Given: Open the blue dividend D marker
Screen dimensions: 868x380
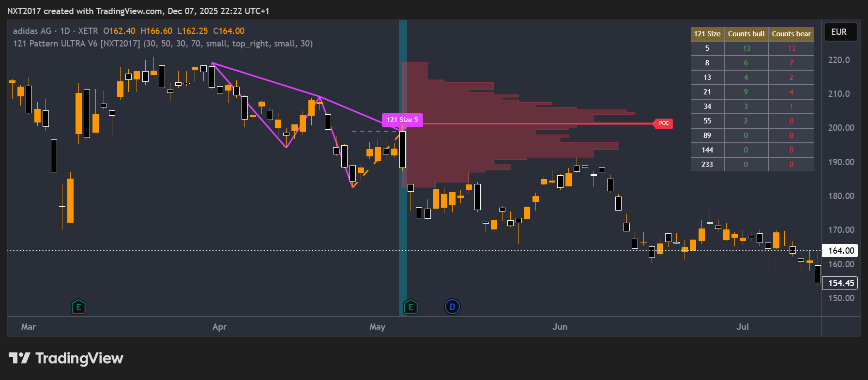Looking at the screenshot, I should tap(452, 306).
